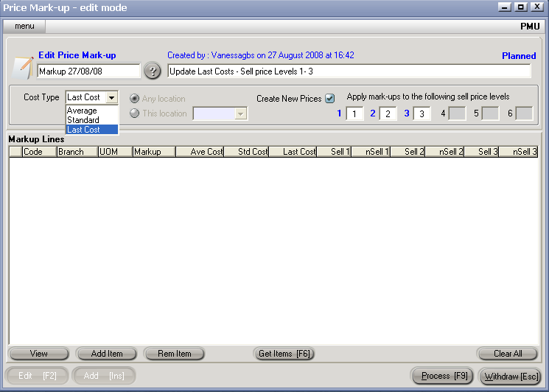Click the Std Cost column header
Image resolution: width=549 pixels, height=392 pixels.
pos(246,152)
